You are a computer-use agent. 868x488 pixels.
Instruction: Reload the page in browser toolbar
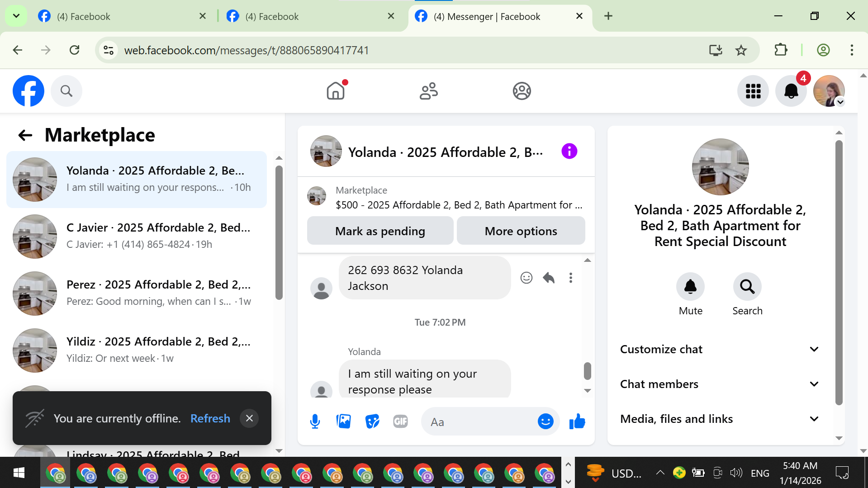click(75, 50)
